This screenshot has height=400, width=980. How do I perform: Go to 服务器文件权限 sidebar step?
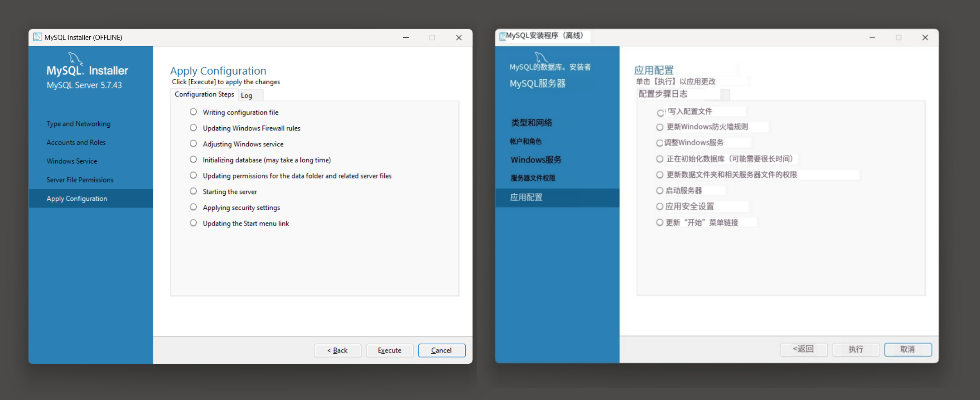(533, 178)
